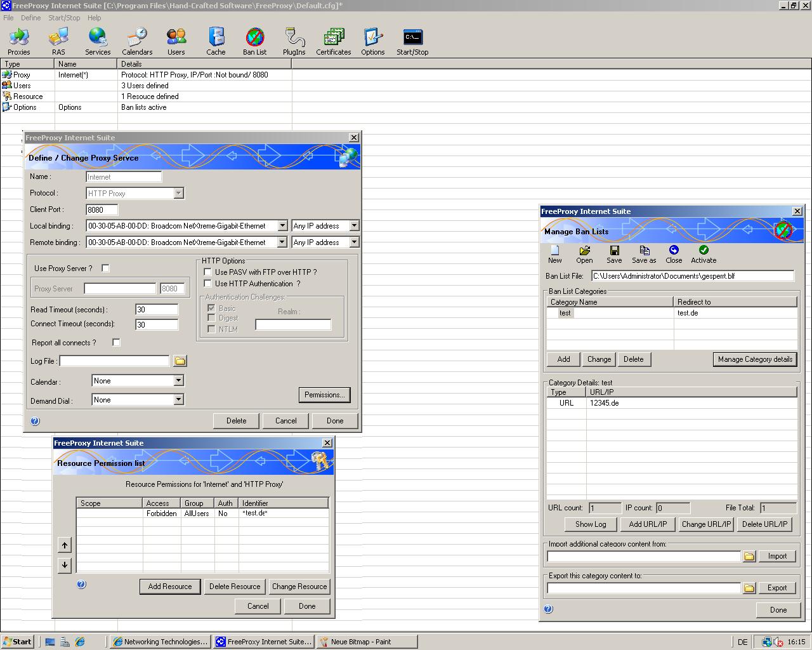
Task: Click Show Log button
Action: pos(591,524)
